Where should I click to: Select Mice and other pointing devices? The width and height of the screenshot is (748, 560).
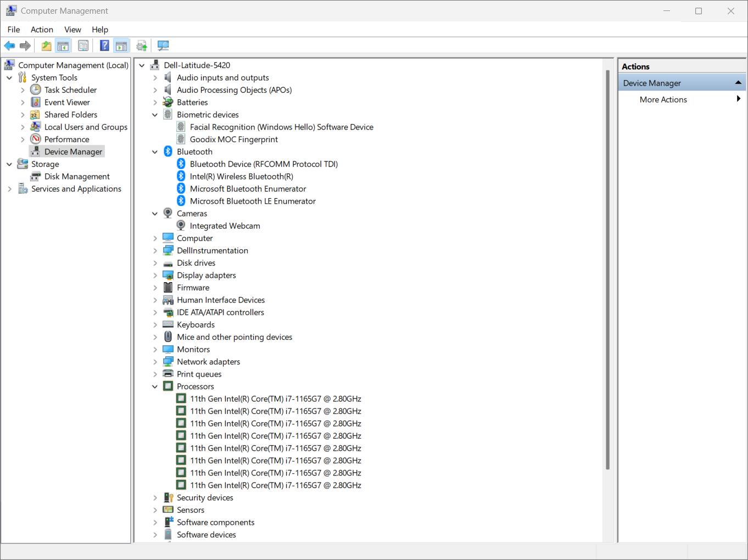[235, 337]
